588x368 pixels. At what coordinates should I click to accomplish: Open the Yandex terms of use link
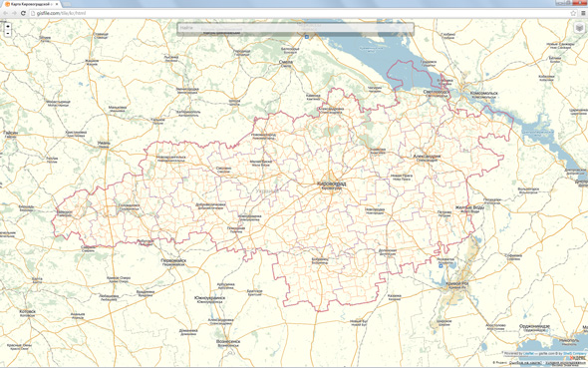click(565, 363)
